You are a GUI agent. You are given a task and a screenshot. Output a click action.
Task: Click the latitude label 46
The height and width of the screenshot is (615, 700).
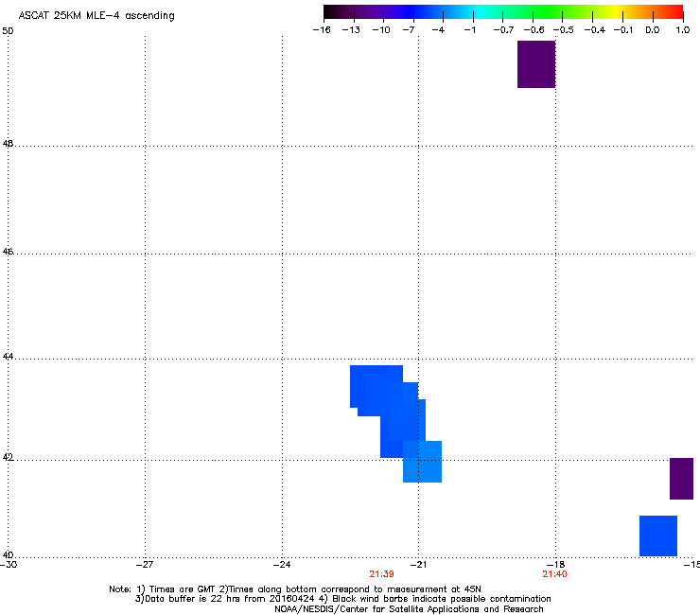[8, 252]
